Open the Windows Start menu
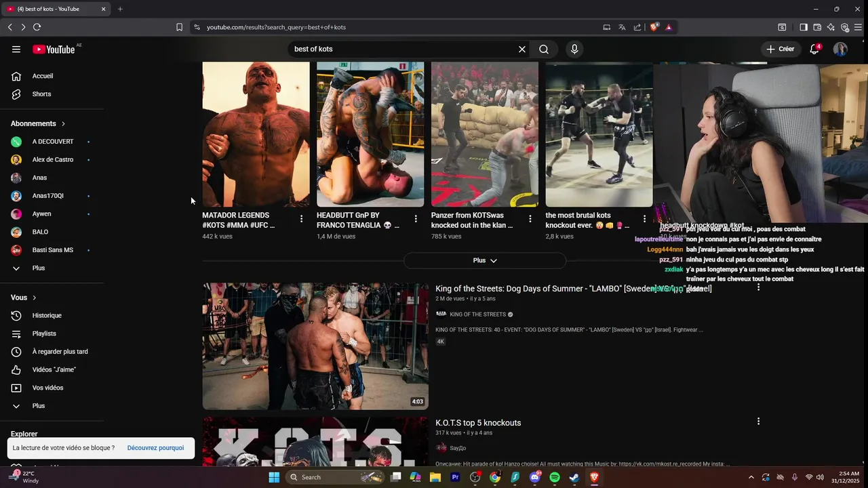Image resolution: width=868 pixels, height=488 pixels. click(274, 477)
